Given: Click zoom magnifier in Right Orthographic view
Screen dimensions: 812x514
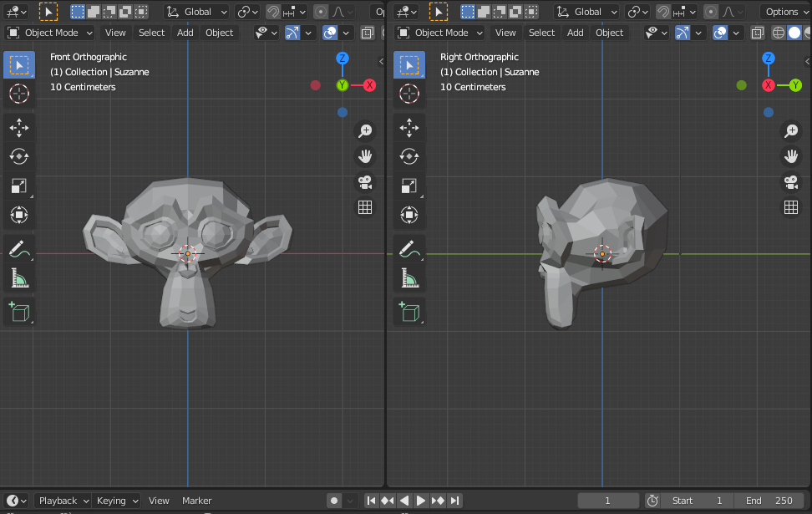Looking at the screenshot, I should (x=791, y=130).
